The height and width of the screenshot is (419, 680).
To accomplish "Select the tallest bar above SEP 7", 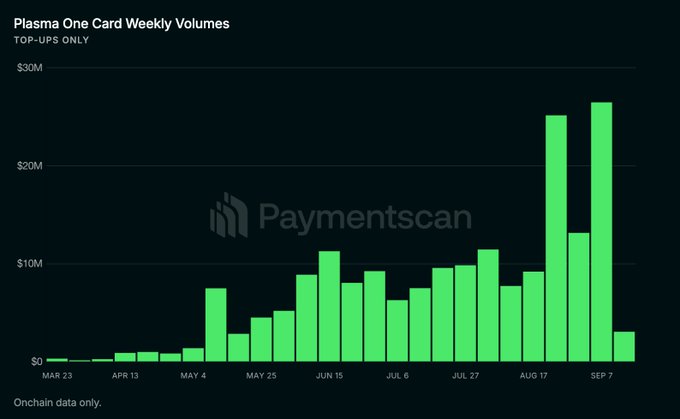I will point(602,232).
